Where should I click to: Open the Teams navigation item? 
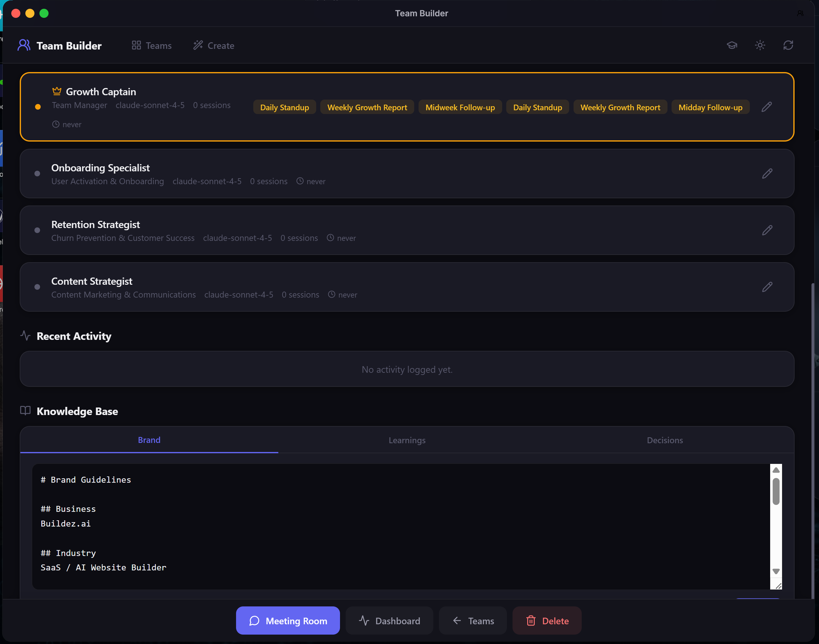coord(152,46)
